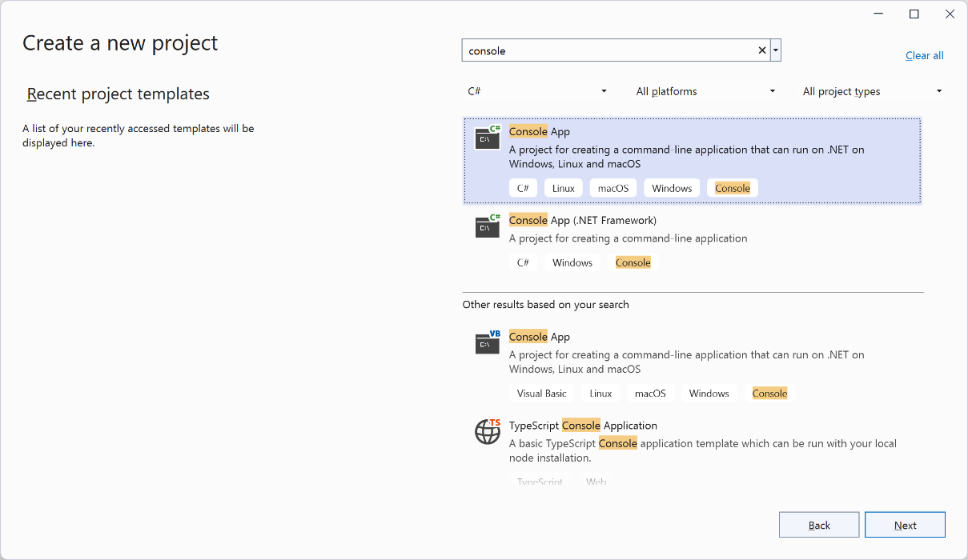Click the Back button

click(x=819, y=525)
